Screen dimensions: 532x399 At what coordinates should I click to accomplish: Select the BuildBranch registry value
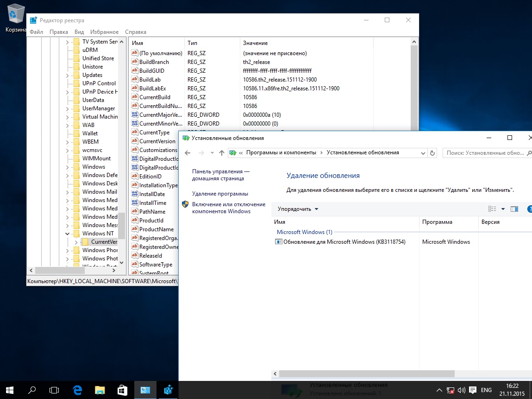click(154, 62)
